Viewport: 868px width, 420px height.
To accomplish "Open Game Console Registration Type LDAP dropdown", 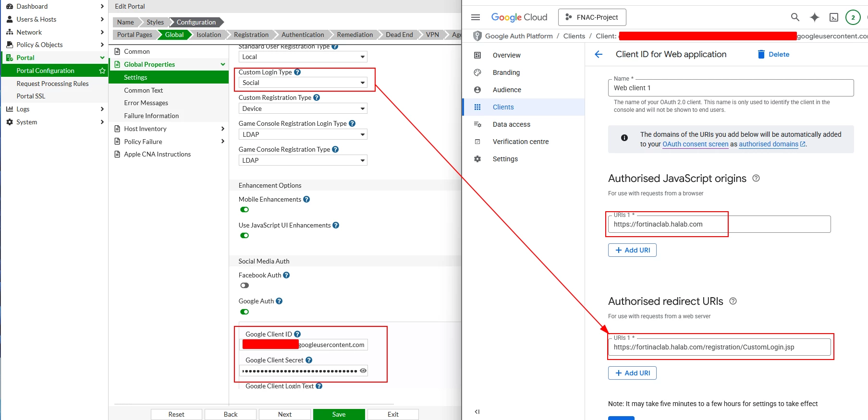I will click(303, 160).
